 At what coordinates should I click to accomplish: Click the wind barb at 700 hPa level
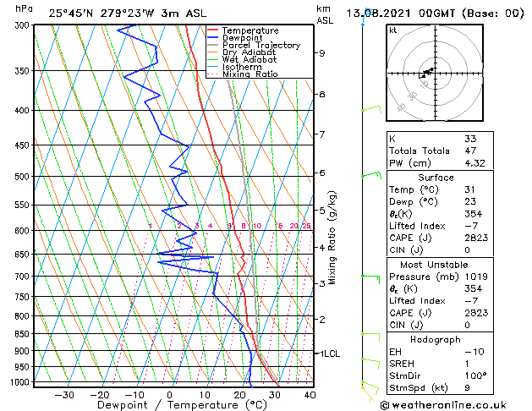[370, 279]
